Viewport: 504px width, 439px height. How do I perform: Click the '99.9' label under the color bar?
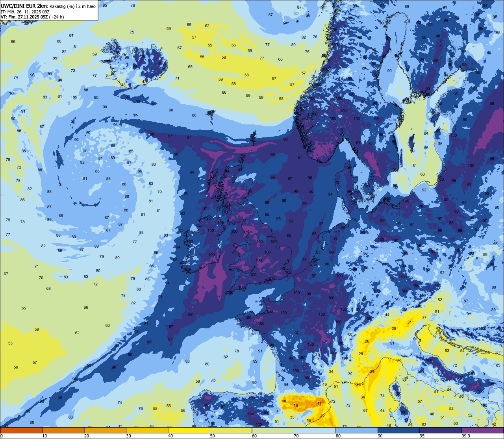click(466, 436)
